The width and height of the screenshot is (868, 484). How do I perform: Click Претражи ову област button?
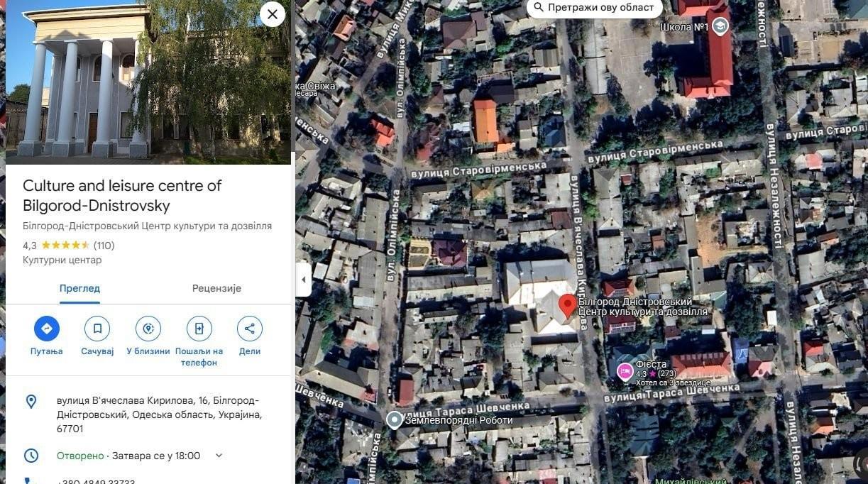tap(594, 8)
